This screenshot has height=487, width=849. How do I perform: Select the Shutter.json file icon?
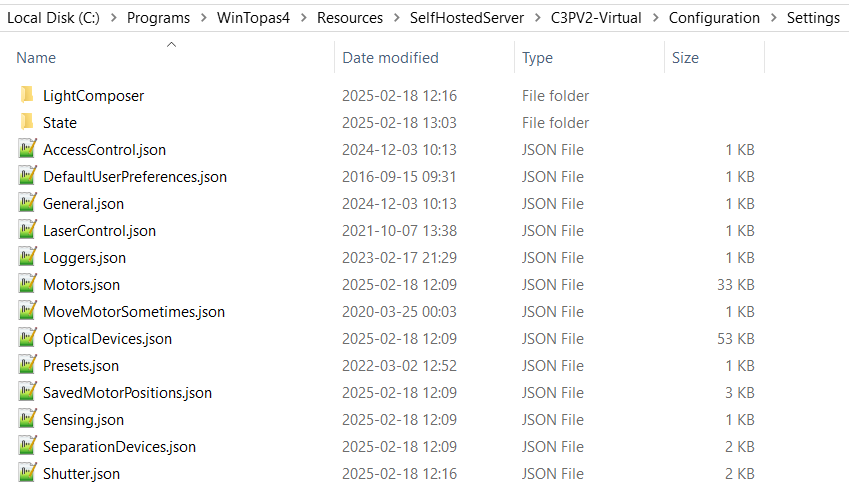27,473
